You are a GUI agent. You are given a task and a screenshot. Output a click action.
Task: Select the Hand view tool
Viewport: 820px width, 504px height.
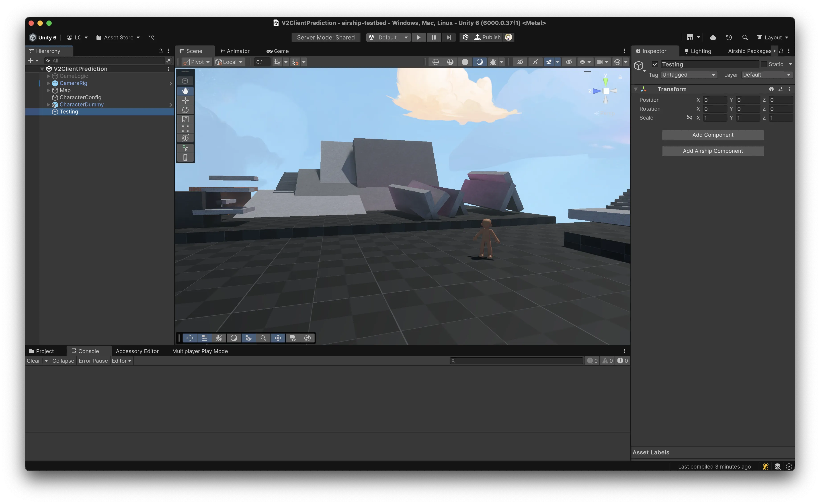tap(185, 91)
